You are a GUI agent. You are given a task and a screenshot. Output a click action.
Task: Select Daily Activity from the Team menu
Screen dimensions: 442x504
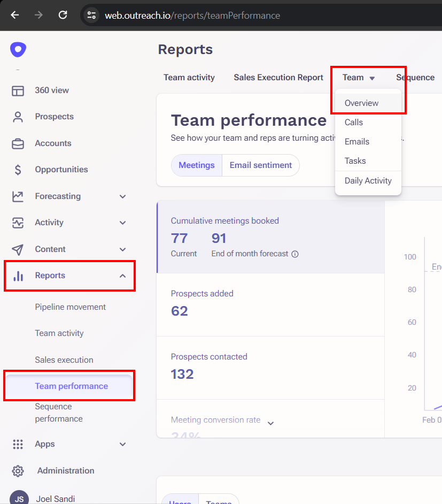tap(368, 180)
